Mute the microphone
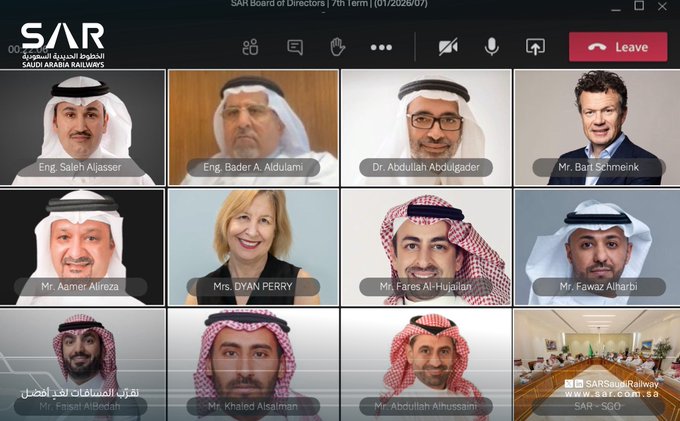This screenshot has height=421, width=680. coord(491,47)
